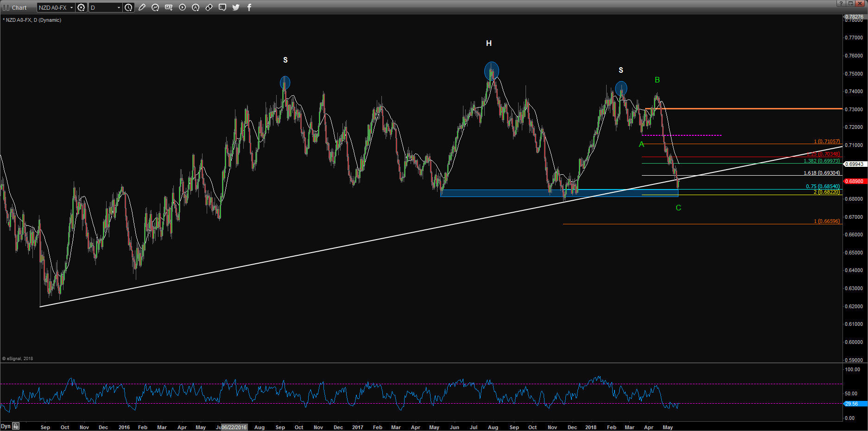Select the 0.75 (0.68540) Fibonacci label
Screen dimensions: 868x431
823,186
